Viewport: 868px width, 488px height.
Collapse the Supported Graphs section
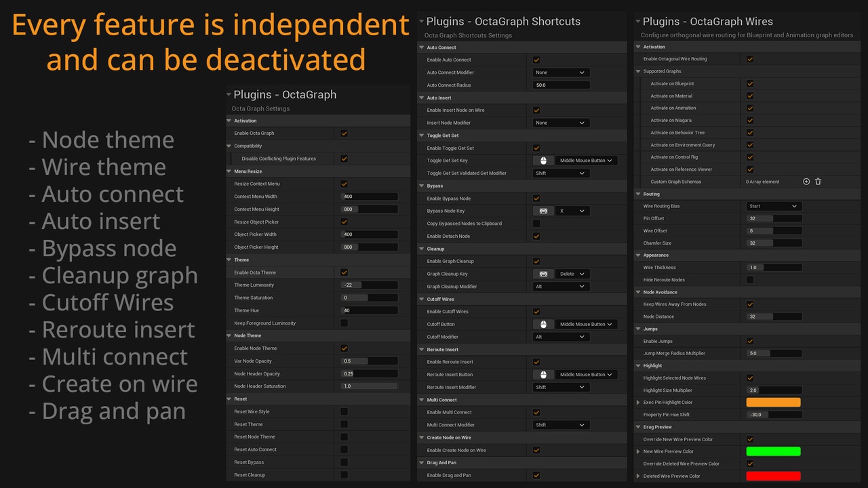click(x=637, y=71)
